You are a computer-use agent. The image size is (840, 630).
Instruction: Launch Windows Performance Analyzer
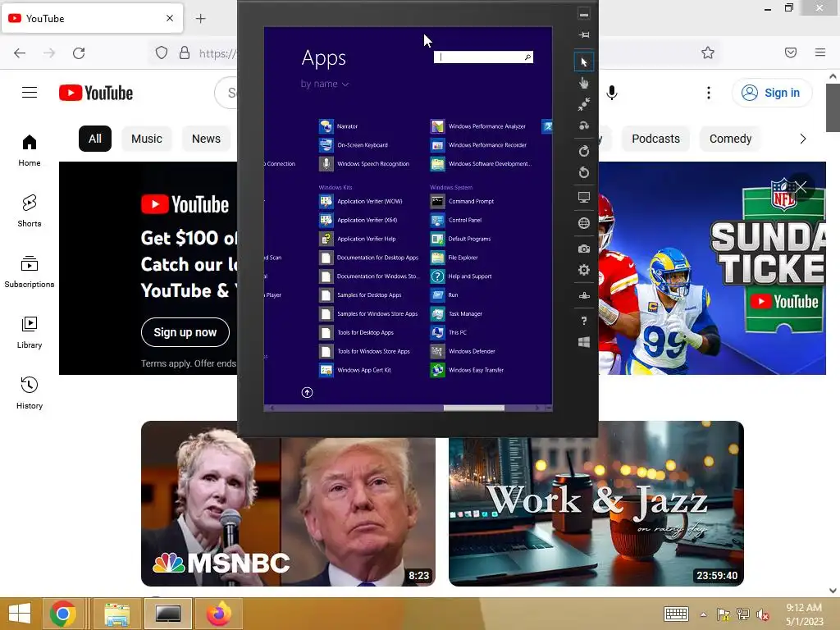click(478, 126)
